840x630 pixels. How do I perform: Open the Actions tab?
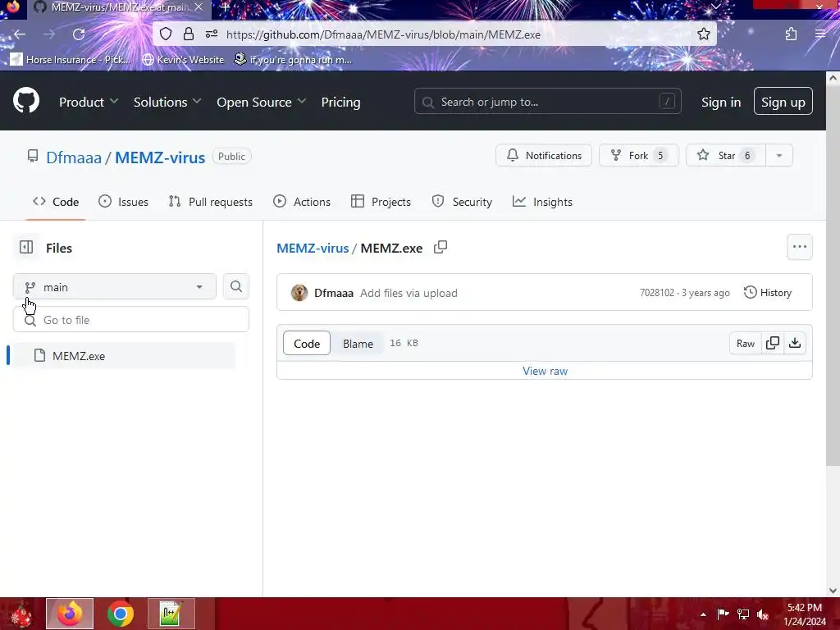tap(302, 202)
